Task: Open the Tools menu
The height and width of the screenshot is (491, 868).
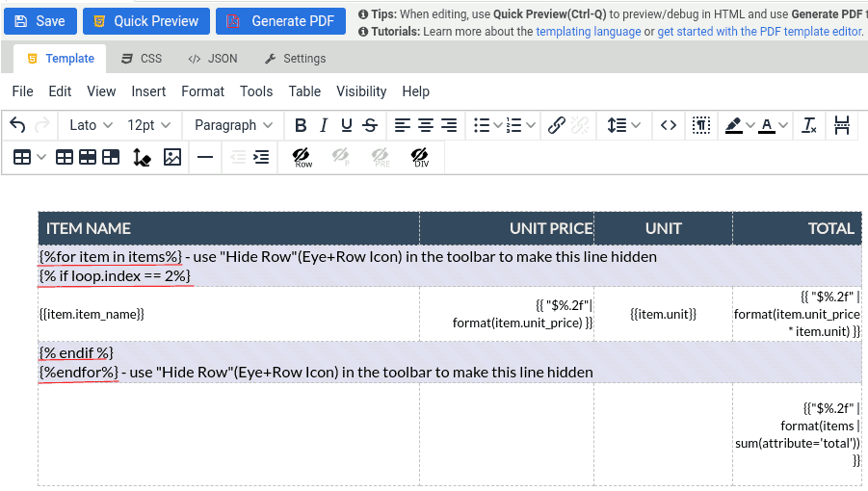Action: [256, 91]
